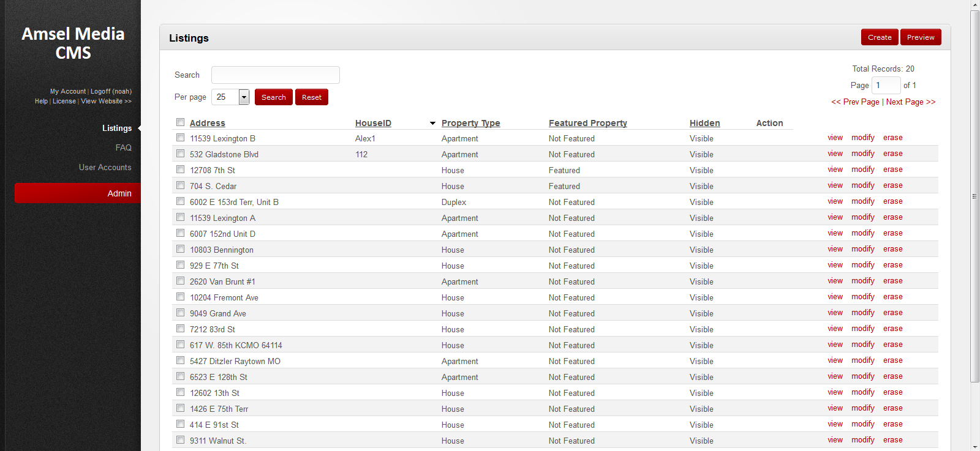Click the HouseID sort arrow icon
Image resolution: width=980 pixels, height=451 pixels.
(432, 124)
